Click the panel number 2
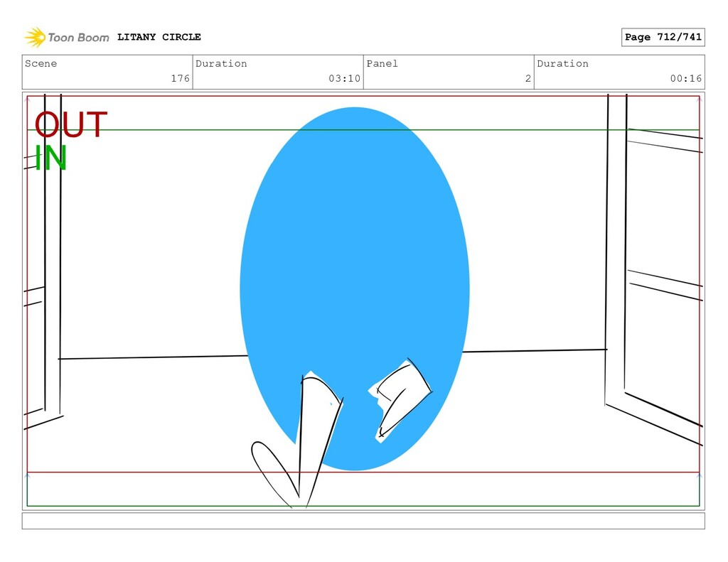The width and height of the screenshot is (728, 562). (528, 78)
